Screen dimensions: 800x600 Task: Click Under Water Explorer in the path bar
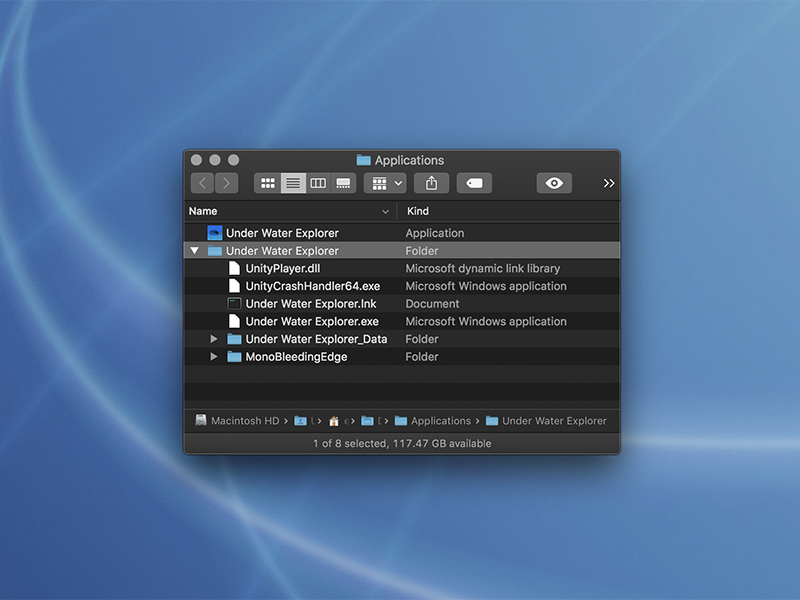tap(546, 421)
